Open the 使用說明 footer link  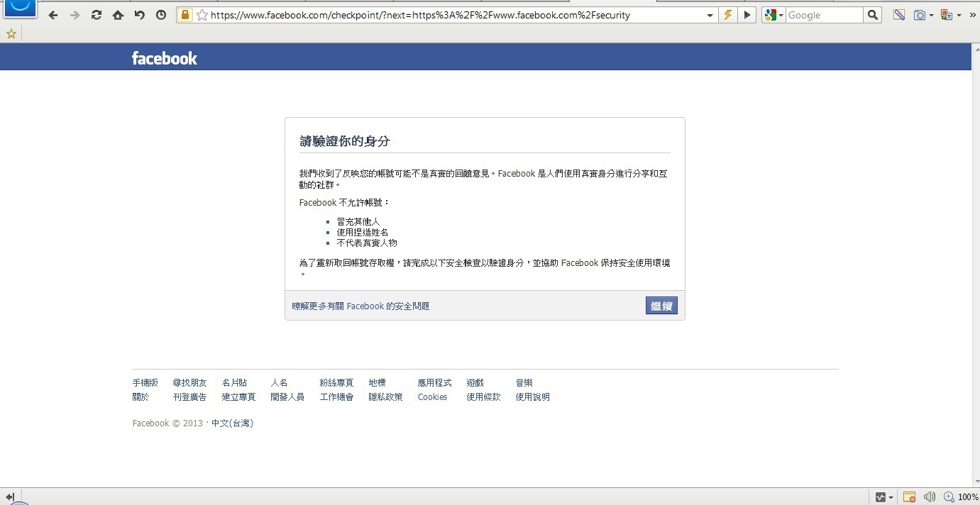coord(532,397)
